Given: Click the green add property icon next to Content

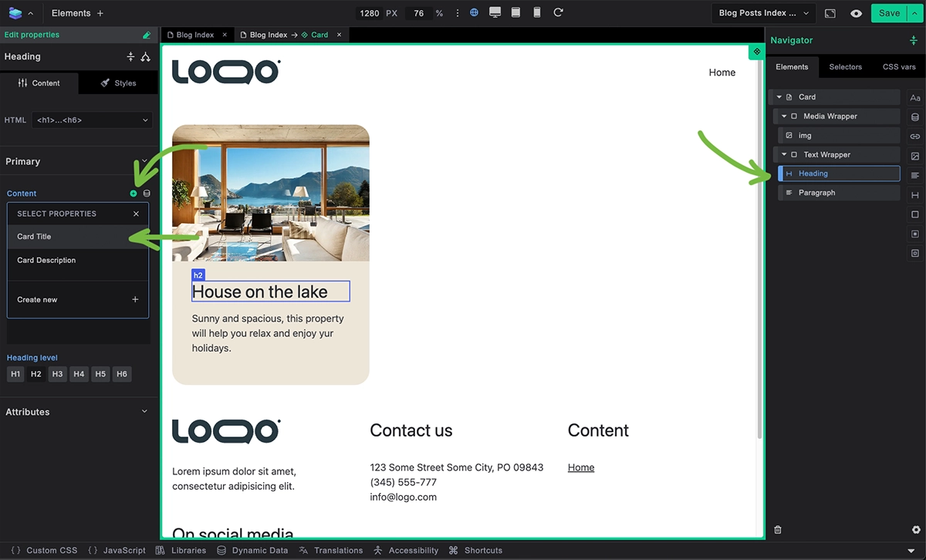Looking at the screenshot, I should point(133,194).
